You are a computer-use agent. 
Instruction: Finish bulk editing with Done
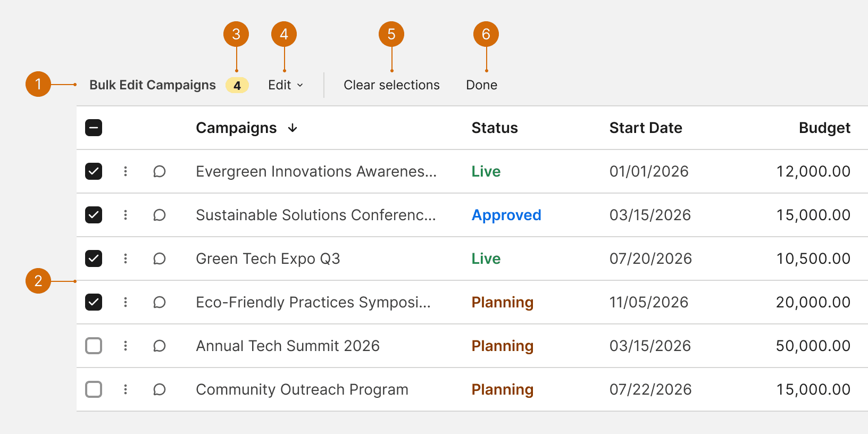[x=482, y=85]
